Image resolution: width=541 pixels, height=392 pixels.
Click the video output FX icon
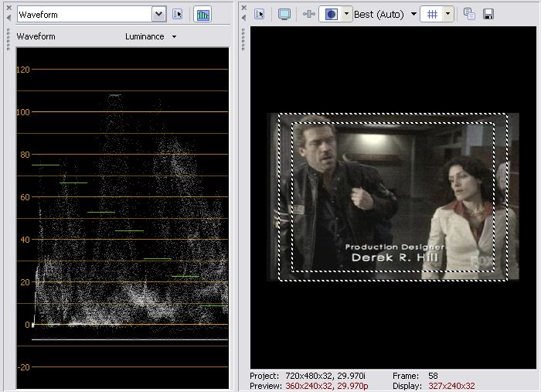pyautogui.click(x=309, y=14)
